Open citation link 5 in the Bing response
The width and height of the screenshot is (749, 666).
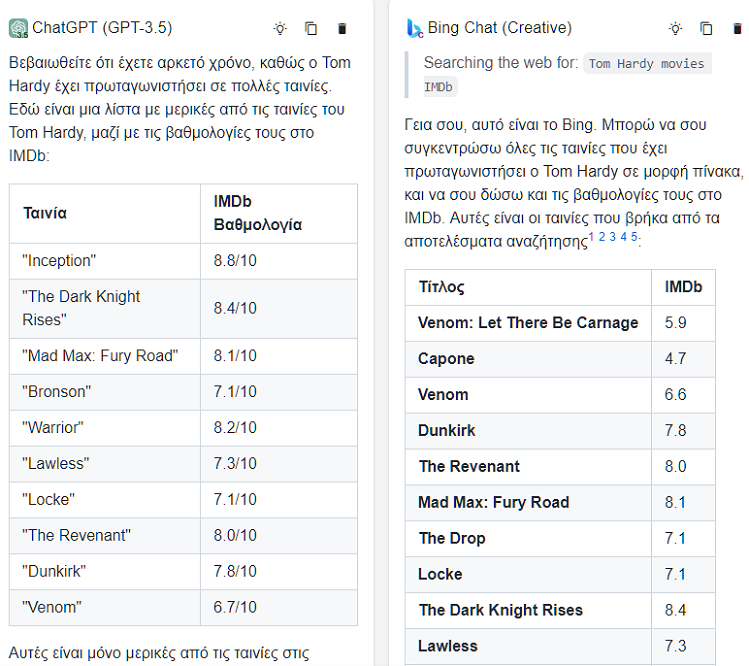[x=634, y=236]
